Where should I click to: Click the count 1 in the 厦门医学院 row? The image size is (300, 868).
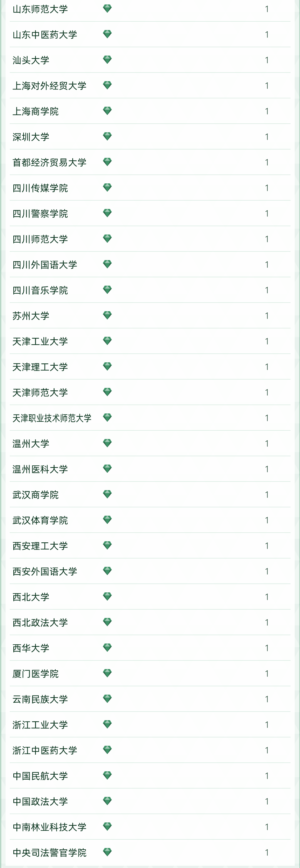tap(267, 673)
